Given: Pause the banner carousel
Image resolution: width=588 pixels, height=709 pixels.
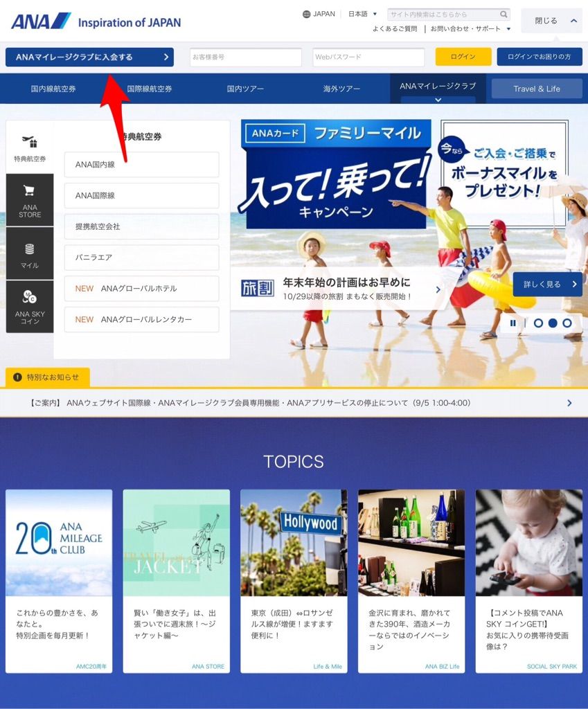Looking at the screenshot, I should (x=513, y=323).
